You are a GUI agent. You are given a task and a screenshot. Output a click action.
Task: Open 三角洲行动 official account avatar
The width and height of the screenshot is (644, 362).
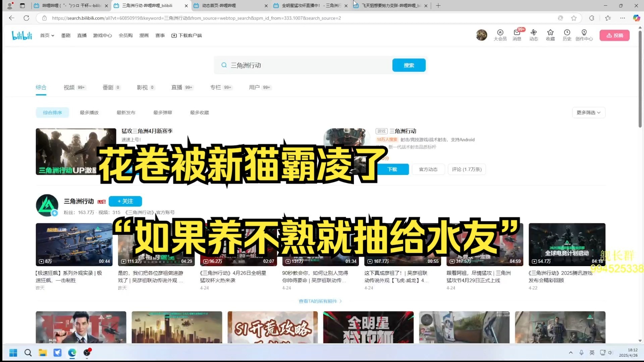click(47, 205)
